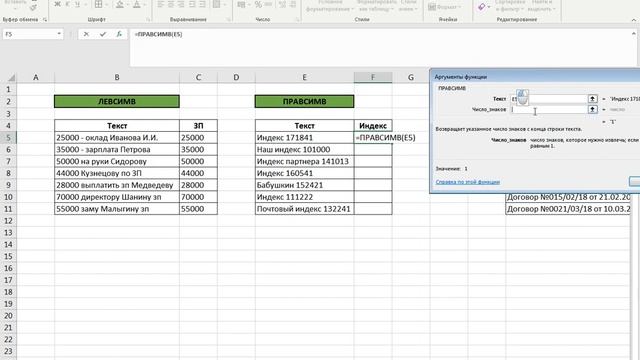Open Format as table menu

tap(376, 6)
